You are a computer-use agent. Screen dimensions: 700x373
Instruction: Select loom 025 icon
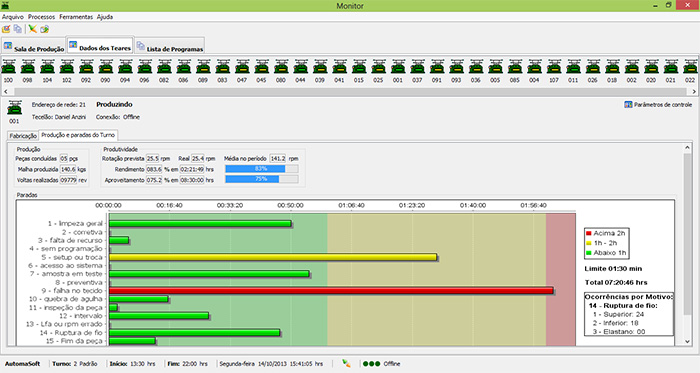click(x=379, y=67)
